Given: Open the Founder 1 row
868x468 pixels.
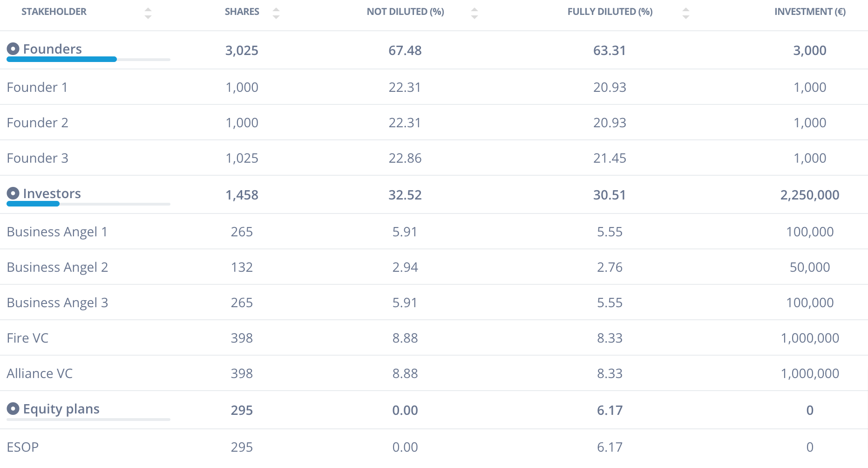Looking at the screenshot, I should click(434, 87).
